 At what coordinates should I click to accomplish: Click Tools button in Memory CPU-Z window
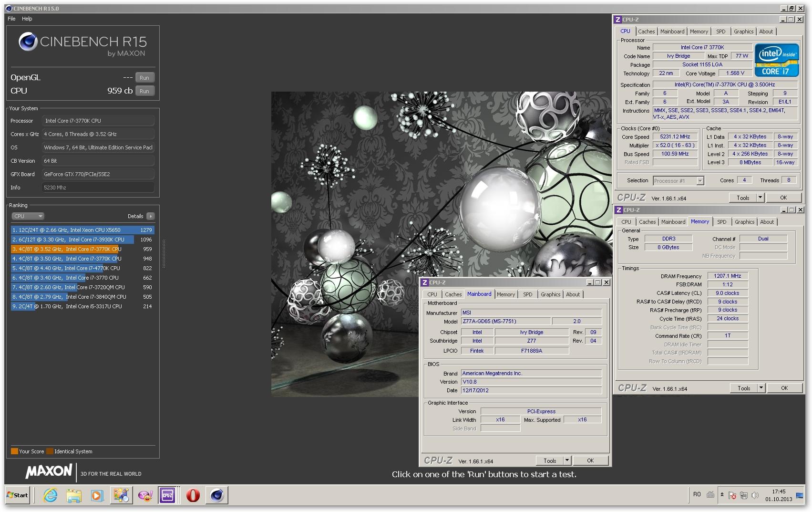tap(743, 388)
